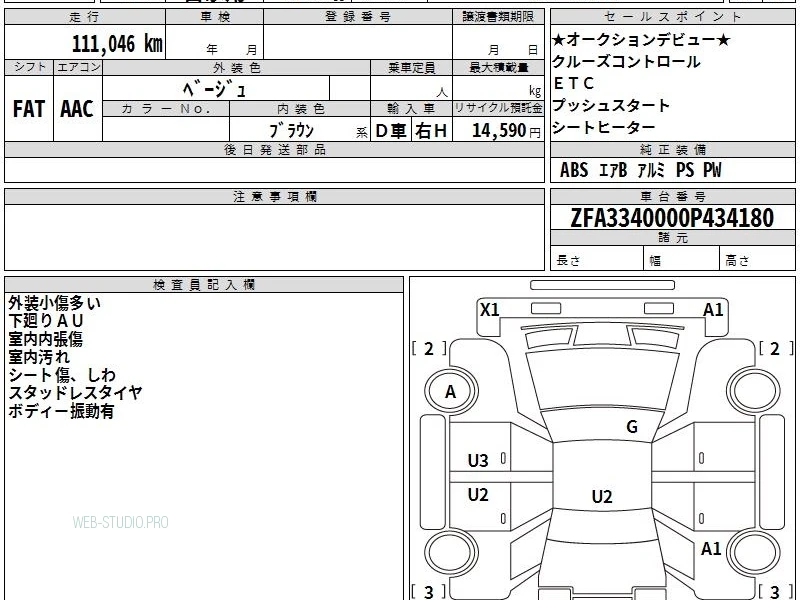Click the セールスポイント section header
The width and height of the screenshot is (800, 600).
[x=672, y=17]
